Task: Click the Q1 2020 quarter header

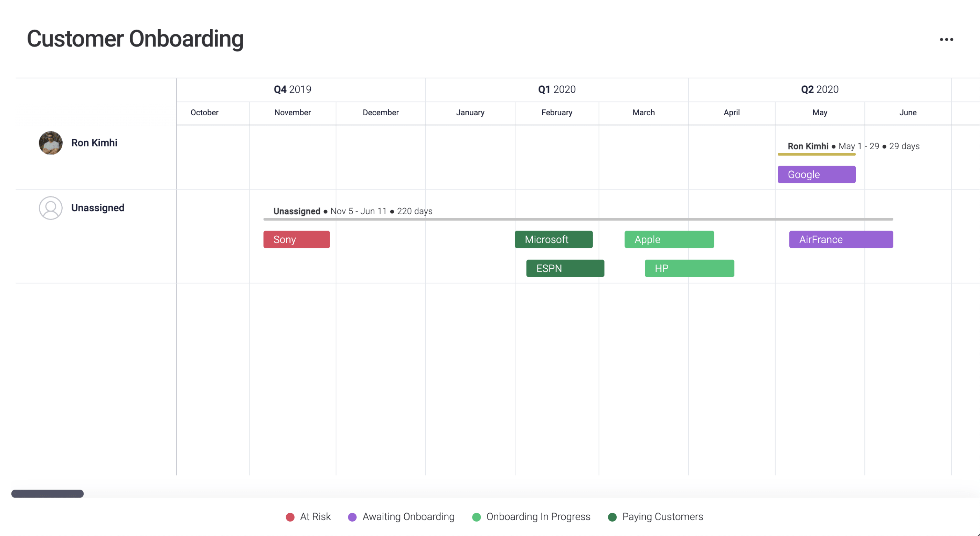Action: (x=556, y=89)
